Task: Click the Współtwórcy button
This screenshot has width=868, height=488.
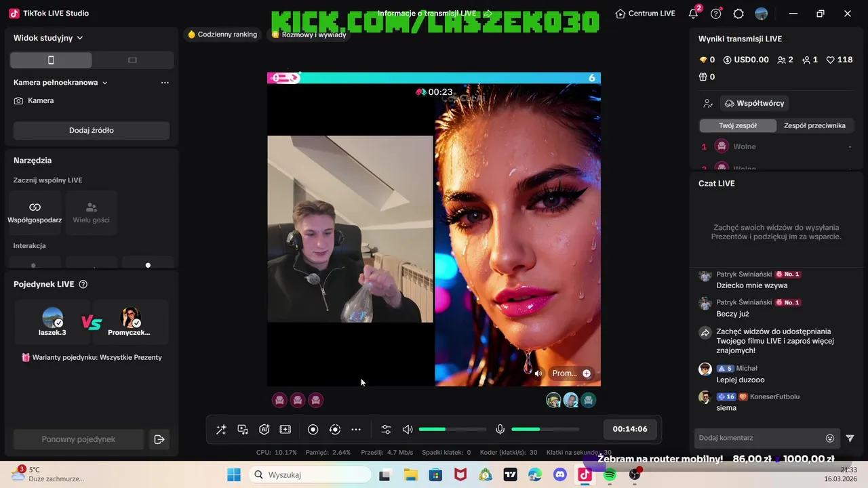Action: coord(754,104)
